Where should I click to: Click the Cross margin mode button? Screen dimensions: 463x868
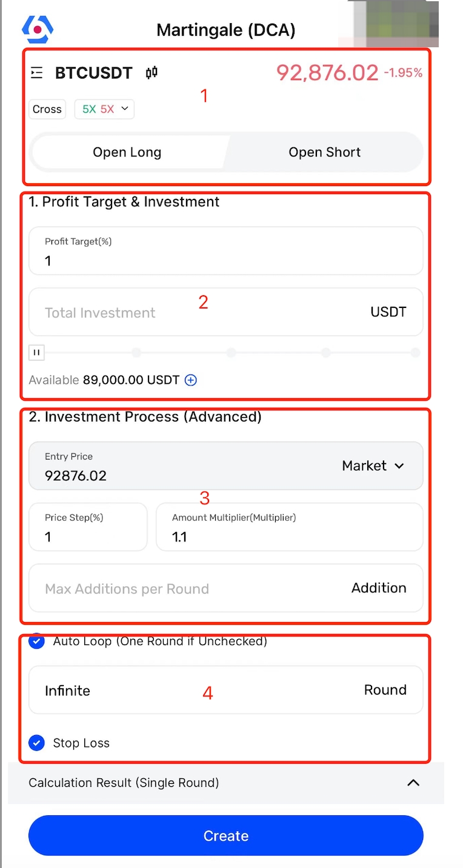tap(47, 109)
